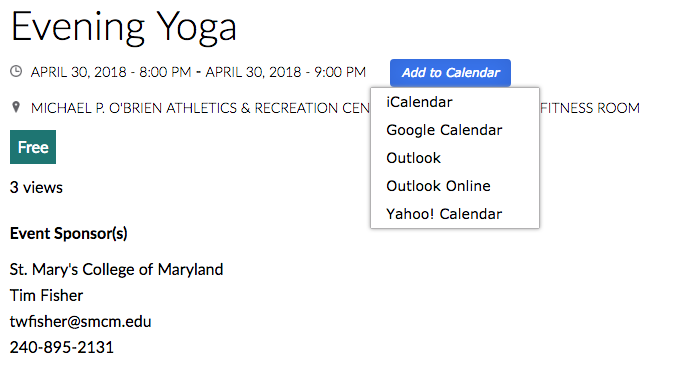
Task: Click the Michael P. O'Brien Athletics location text
Action: coord(200,108)
